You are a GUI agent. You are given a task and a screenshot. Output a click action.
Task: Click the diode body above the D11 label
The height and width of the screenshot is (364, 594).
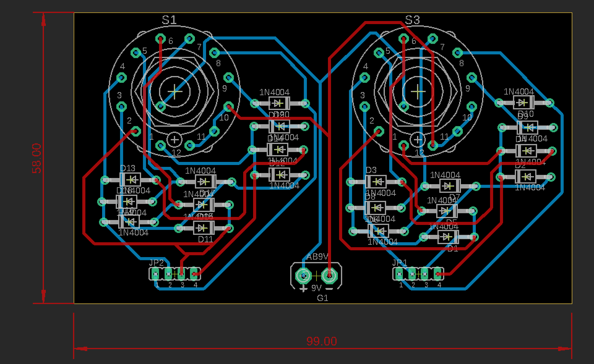(x=203, y=228)
